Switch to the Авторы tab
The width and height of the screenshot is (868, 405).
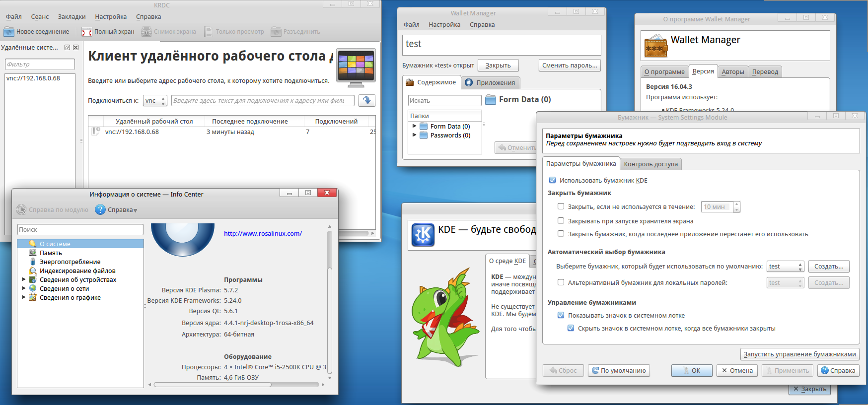tap(732, 72)
